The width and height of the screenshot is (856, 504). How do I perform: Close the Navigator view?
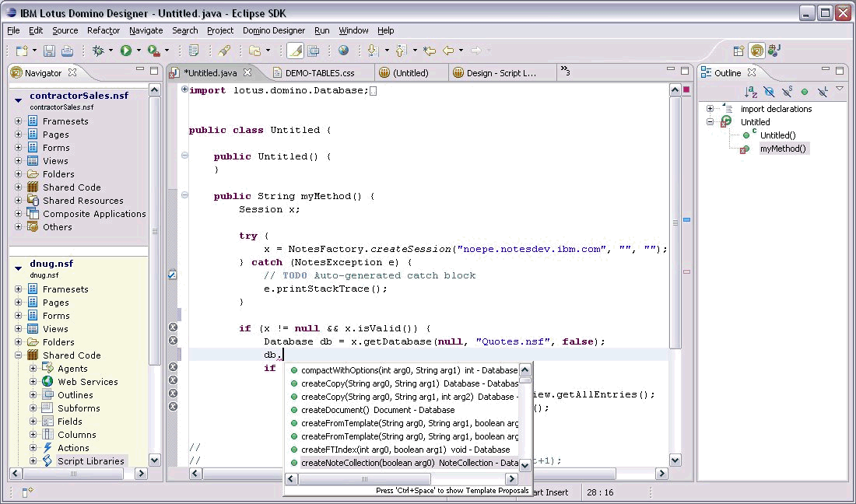72,72
